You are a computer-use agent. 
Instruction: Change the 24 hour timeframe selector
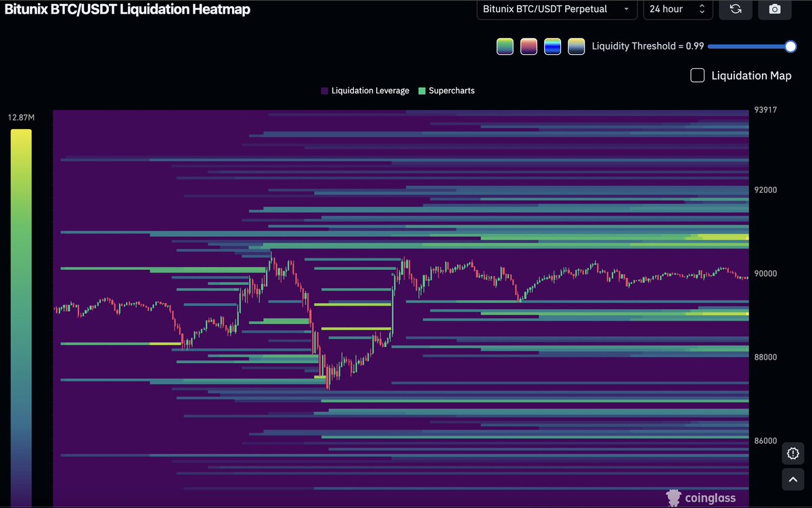point(677,9)
